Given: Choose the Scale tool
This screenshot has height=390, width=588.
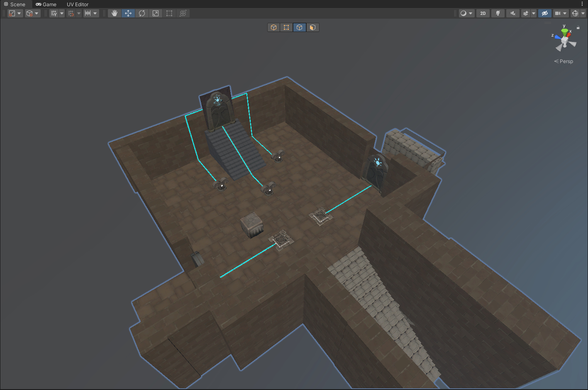Looking at the screenshot, I should 156,13.
